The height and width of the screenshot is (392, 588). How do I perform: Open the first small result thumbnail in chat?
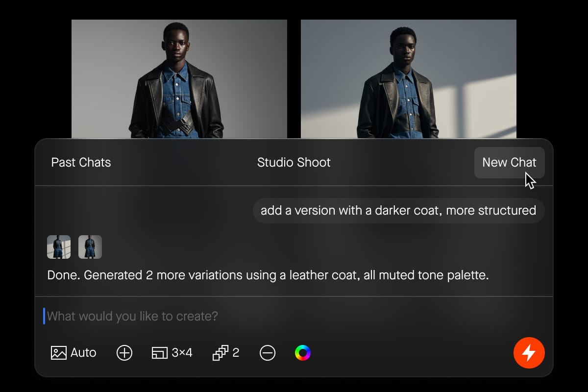click(x=59, y=247)
